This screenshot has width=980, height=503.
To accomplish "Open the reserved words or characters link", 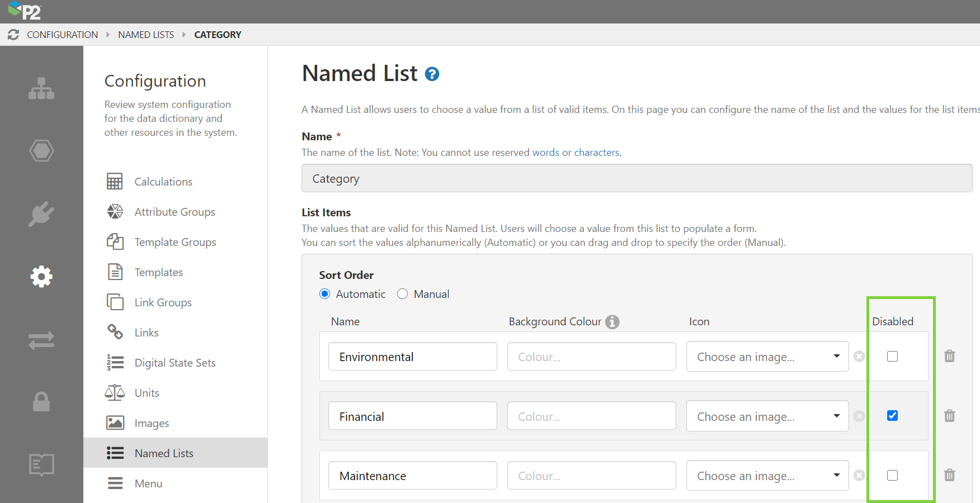I will (x=576, y=153).
